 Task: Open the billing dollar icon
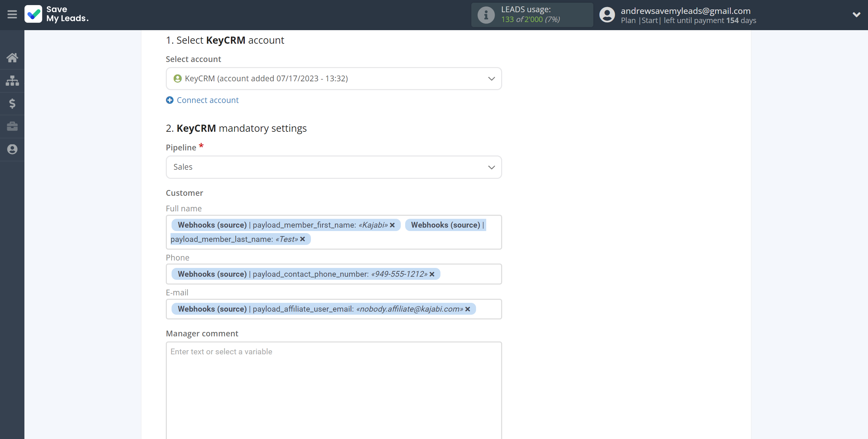(x=12, y=103)
